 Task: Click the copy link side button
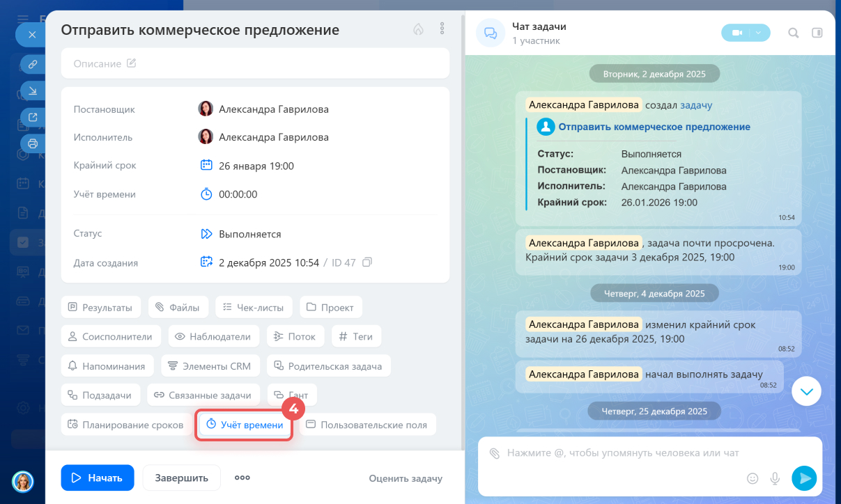click(x=32, y=64)
